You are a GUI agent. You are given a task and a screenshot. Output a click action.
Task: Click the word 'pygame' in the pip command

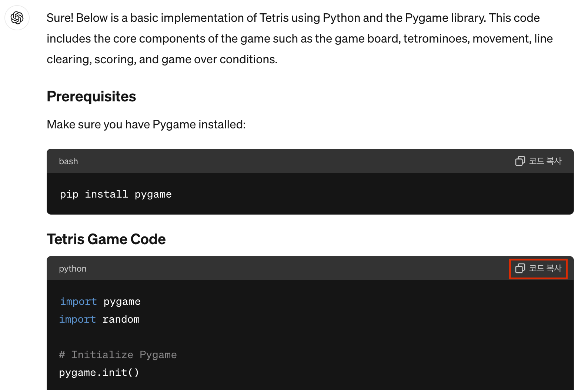pos(153,194)
